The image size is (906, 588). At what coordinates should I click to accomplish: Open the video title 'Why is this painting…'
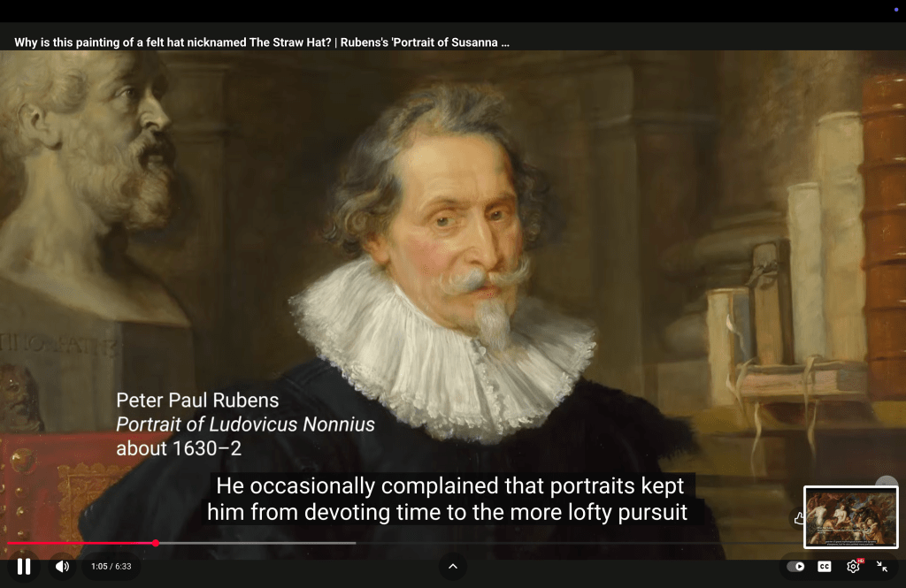coord(262,42)
